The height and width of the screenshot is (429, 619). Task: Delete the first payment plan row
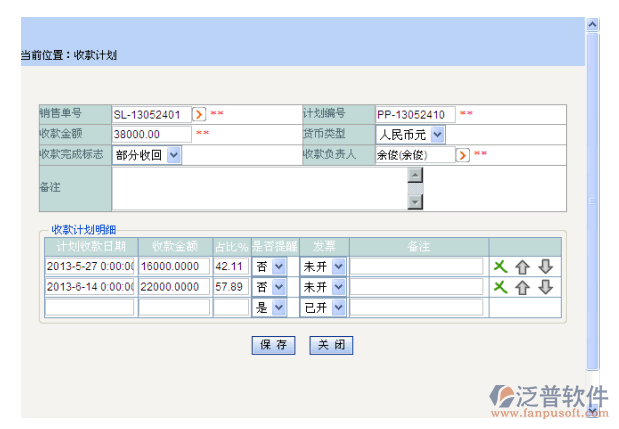point(500,266)
